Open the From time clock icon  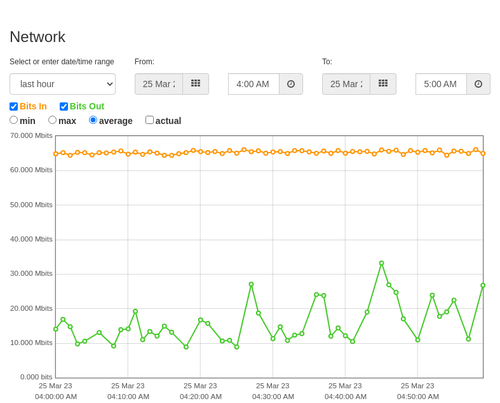coord(291,84)
